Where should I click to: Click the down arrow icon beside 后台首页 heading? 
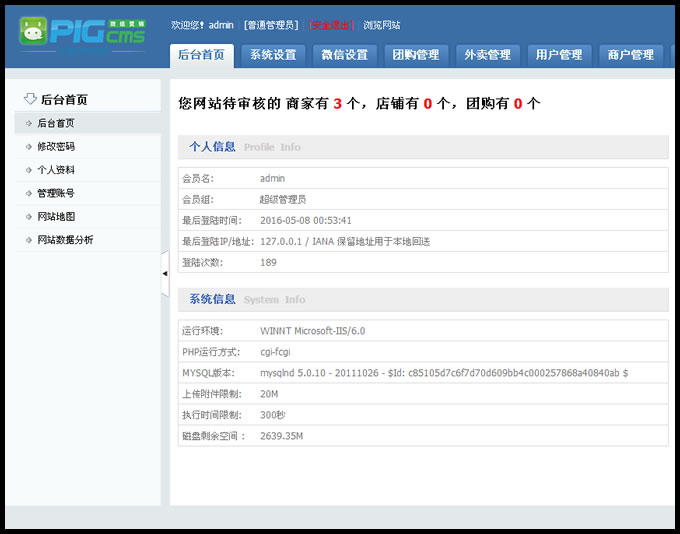(x=30, y=99)
